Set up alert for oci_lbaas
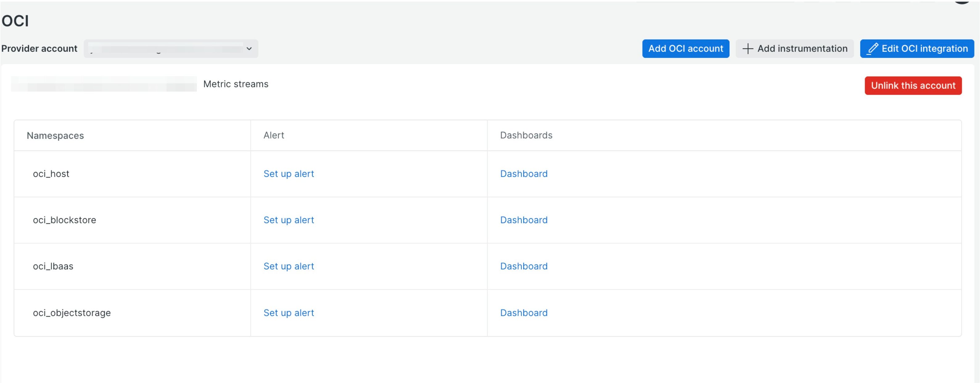 (x=289, y=266)
